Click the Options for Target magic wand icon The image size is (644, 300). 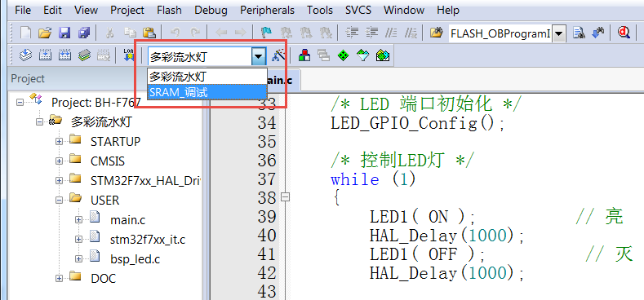[x=278, y=55]
